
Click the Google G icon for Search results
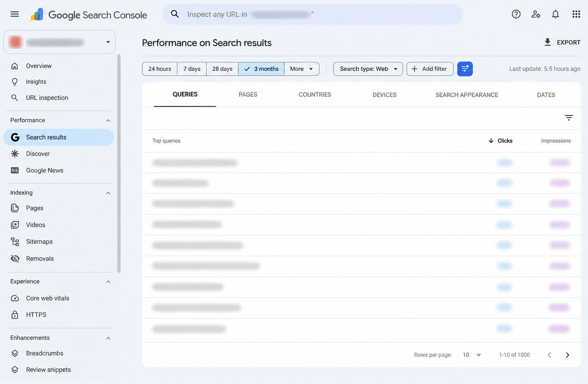coord(15,137)
